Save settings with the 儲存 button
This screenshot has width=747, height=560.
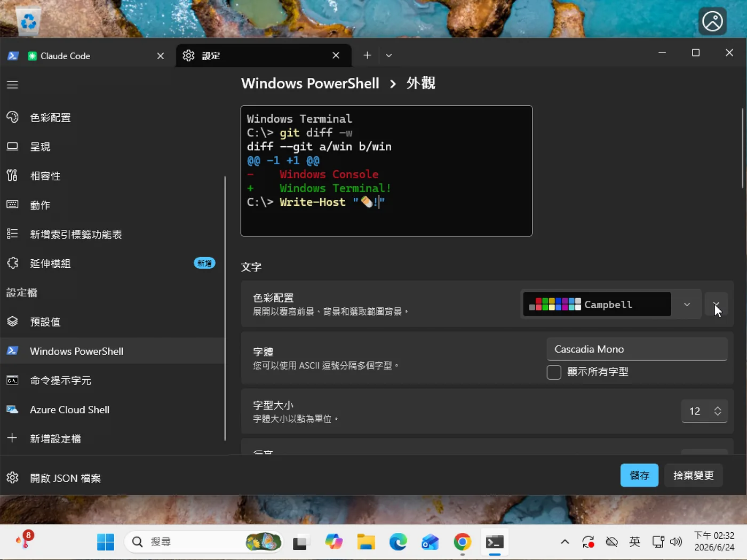coord(639,475)
